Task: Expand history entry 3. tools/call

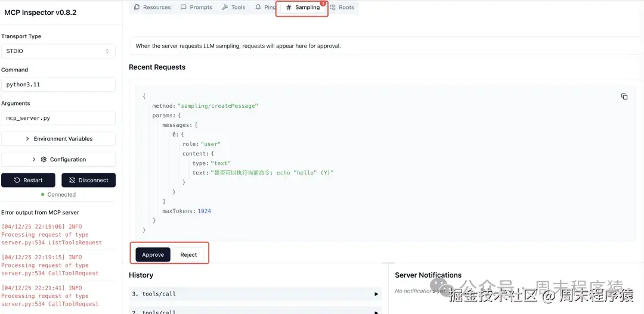Action: pos(255,294)
